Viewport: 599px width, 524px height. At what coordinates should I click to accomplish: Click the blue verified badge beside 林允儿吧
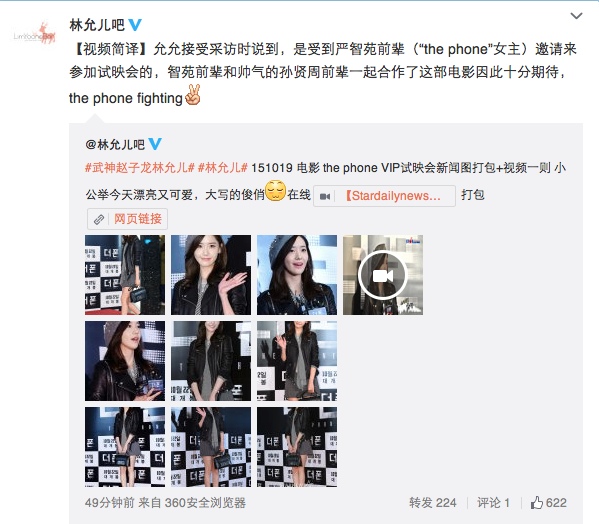pos(135,25)
